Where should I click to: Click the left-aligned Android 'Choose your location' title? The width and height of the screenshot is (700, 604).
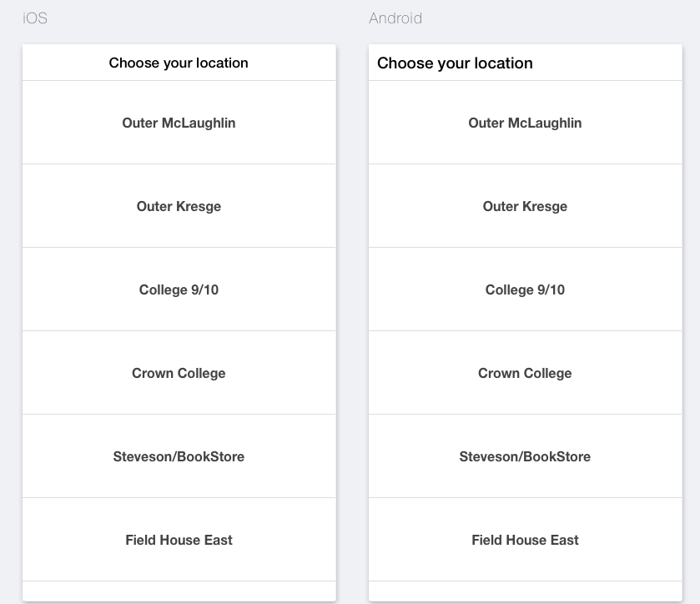[455, 63]
